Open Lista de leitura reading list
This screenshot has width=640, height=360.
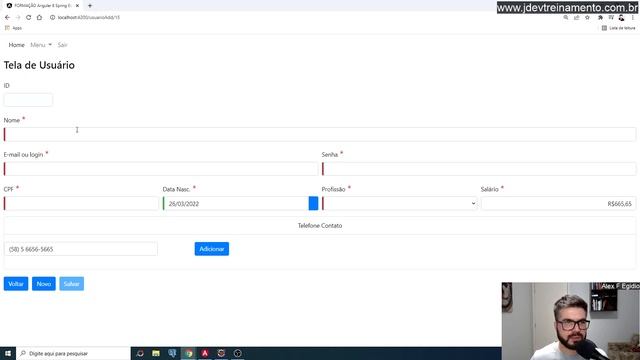[x=618, y=28]
